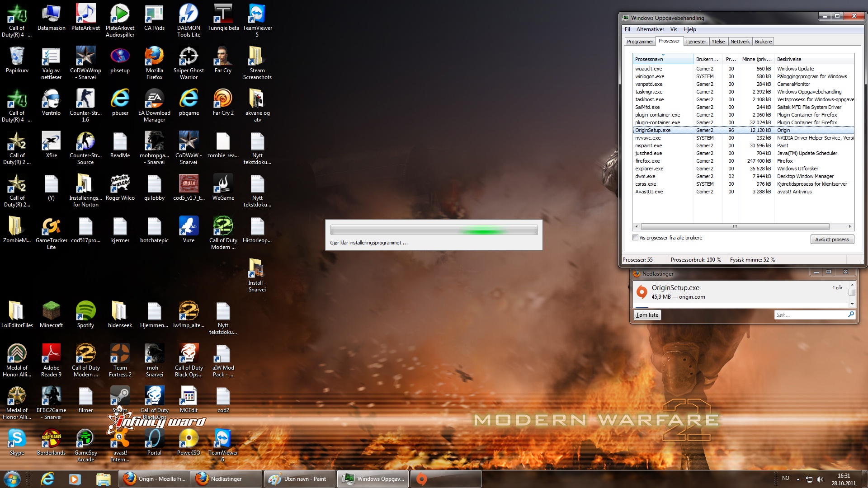Select mspaint.exe process row
Screen dimensions: 868x488
(743, 145)
